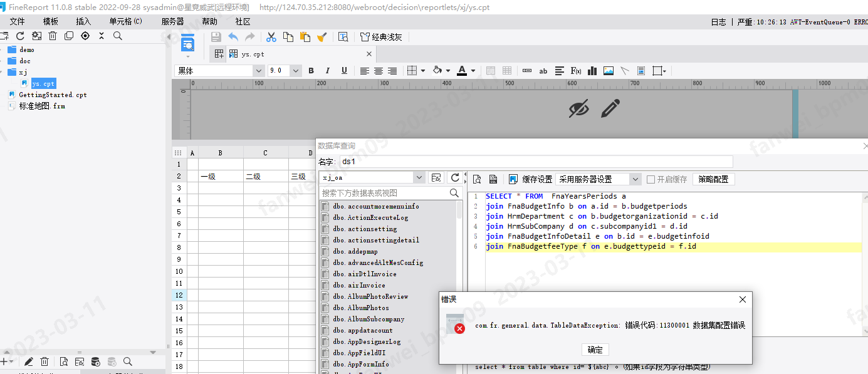Align text right

[x=392, y=71]
